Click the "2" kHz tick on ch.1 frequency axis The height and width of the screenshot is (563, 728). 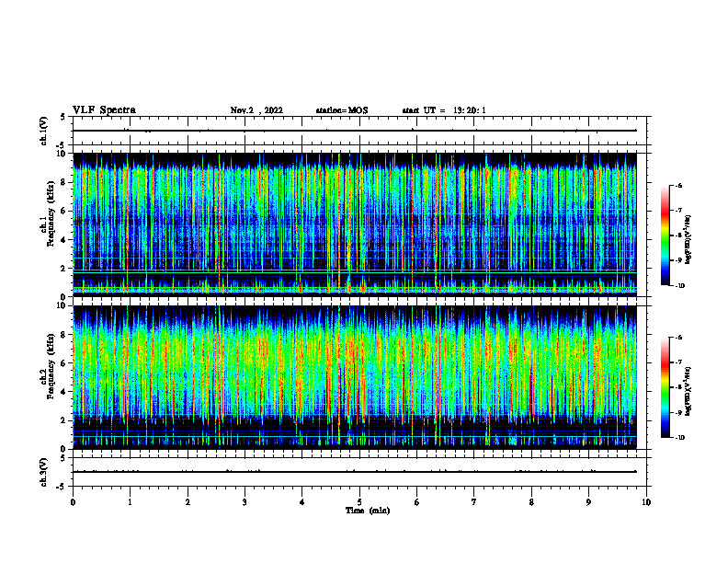click(64, 268)
